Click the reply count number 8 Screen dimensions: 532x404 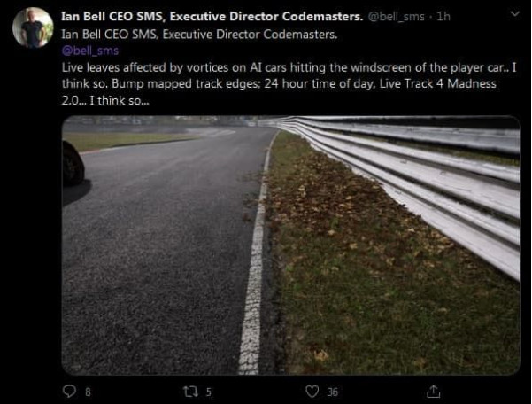coord(88,392)
